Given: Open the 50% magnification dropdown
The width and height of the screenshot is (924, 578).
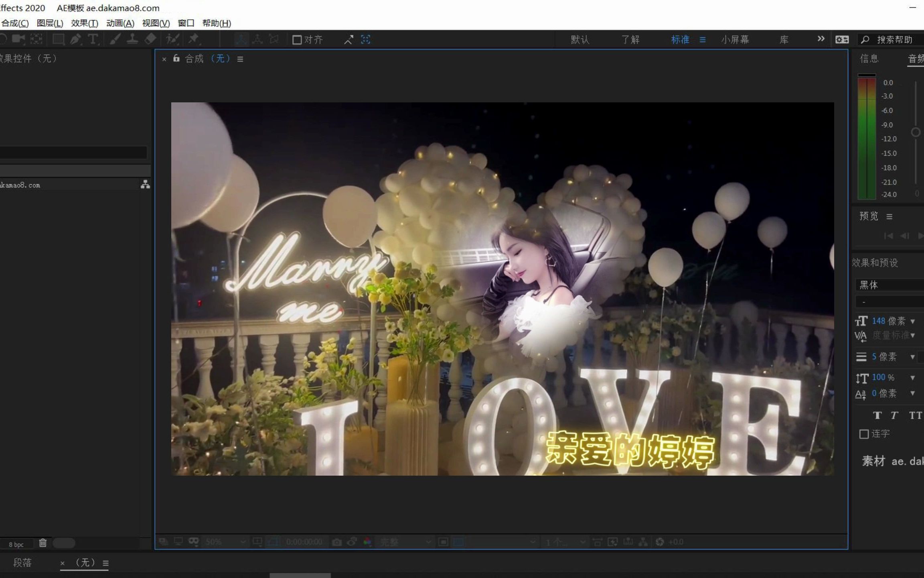Looking at the screenshot, I should [x=225, y=542].
